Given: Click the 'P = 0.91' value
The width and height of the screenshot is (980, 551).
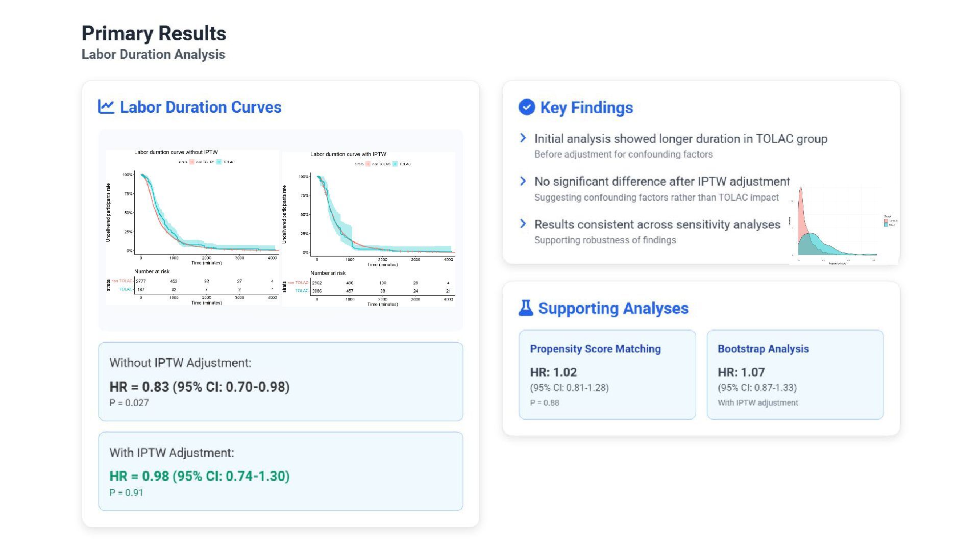Looking at the screenshot, I should (126, 493).
